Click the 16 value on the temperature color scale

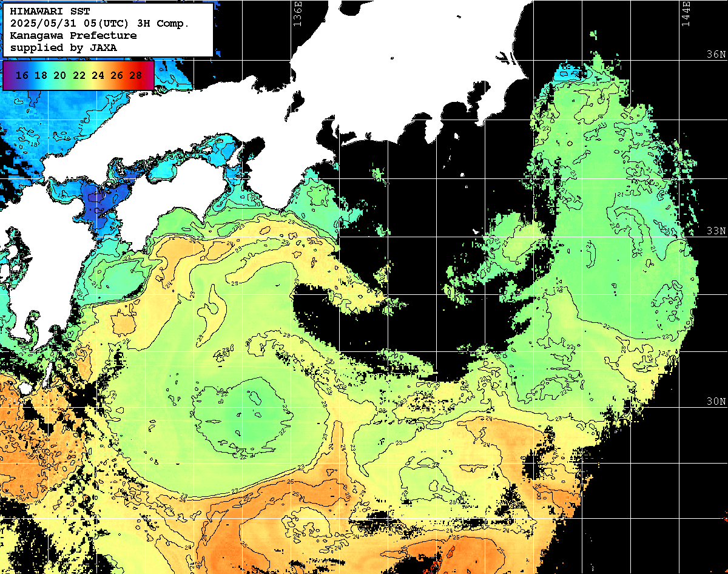click(x=22, y=76)
